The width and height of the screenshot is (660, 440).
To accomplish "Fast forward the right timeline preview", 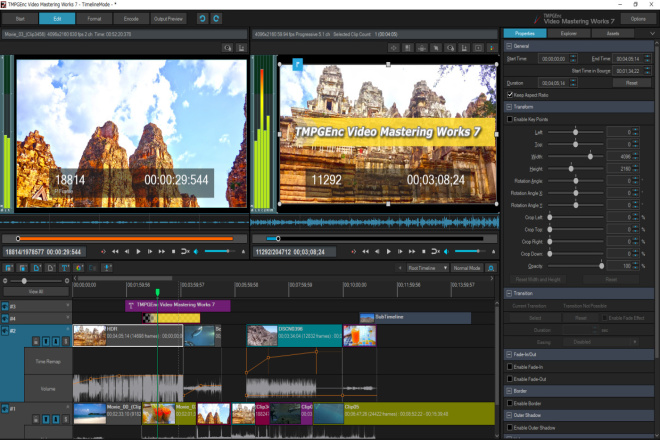I will coord(412,251).
